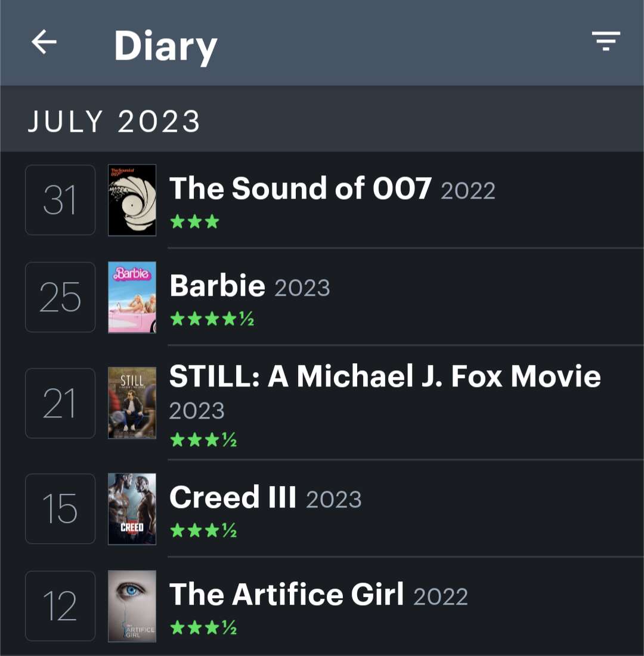Open the Barbie diary entry title
Viewport: 644px width, 656px height.
click(217, 286)
